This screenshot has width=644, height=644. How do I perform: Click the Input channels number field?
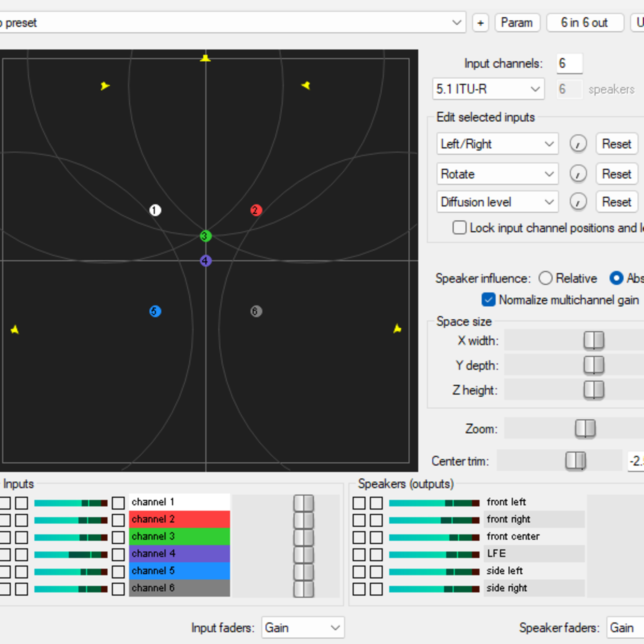[x=569, y=63]
